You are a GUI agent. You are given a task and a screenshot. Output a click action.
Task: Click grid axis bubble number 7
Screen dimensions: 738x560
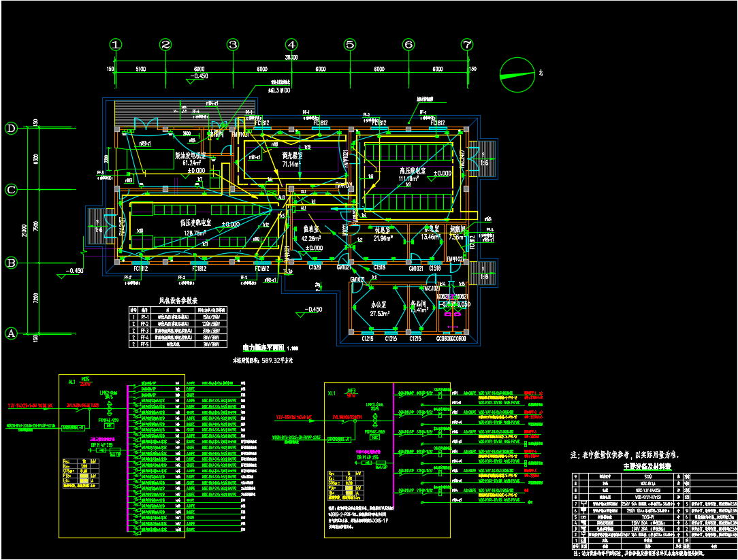point(466,45)
